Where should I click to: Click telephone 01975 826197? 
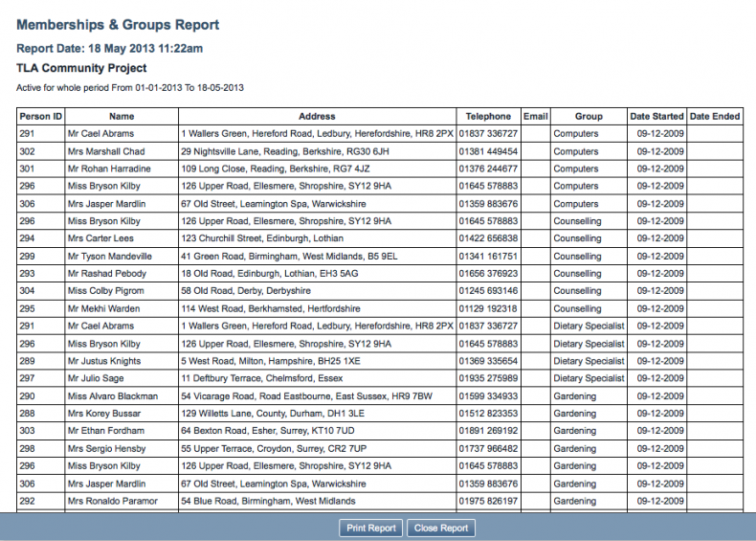[488, 501]
